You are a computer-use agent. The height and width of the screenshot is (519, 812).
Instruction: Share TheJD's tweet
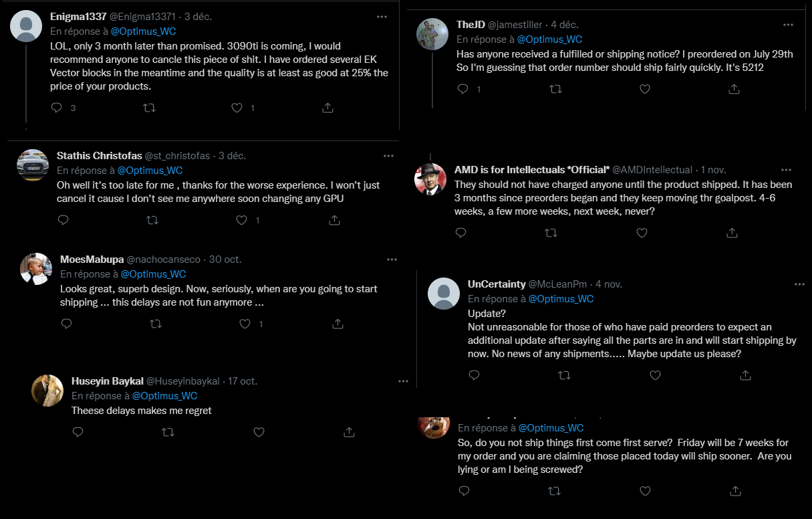[x=734, y=88]
